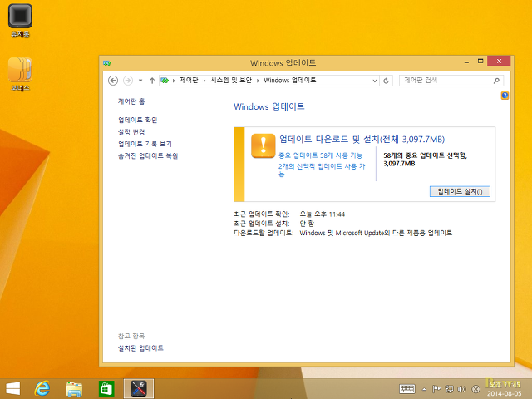532x399 pixels.
Task: Click 58개의 중요 업데이트 선택함 text
Action: [x=425, y=155]
